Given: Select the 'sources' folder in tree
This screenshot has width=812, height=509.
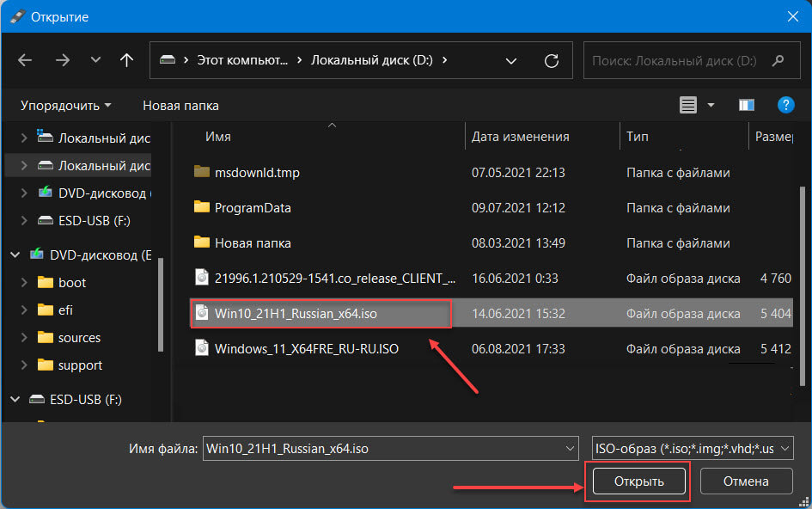Looking at the screenshot, I should 79,337.
